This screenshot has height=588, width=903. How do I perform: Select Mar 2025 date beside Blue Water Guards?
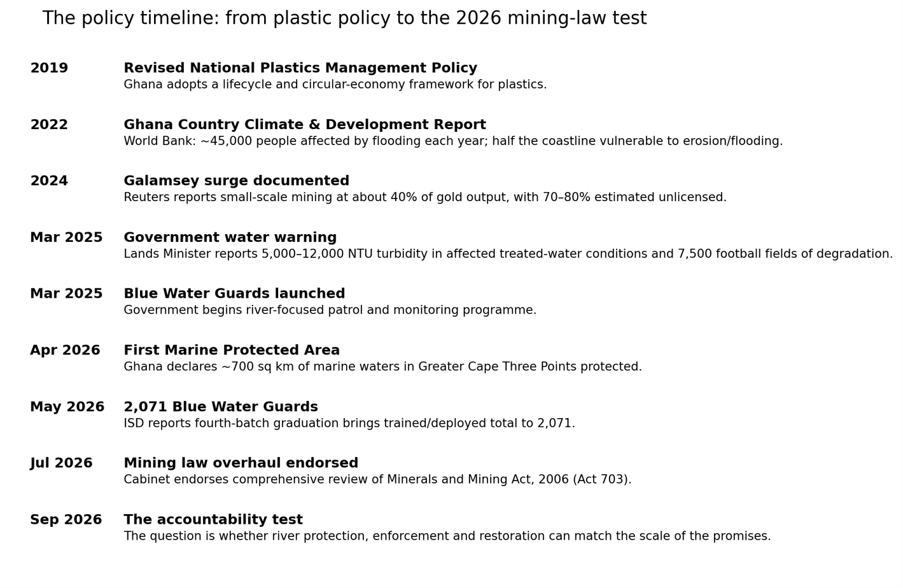(66, 294)
